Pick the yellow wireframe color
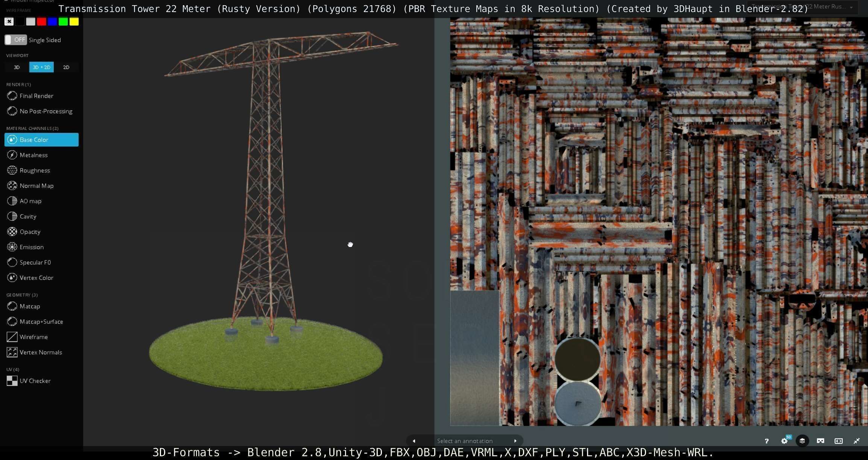This screenshot has height=460, width=868. (x=74, y=22)
